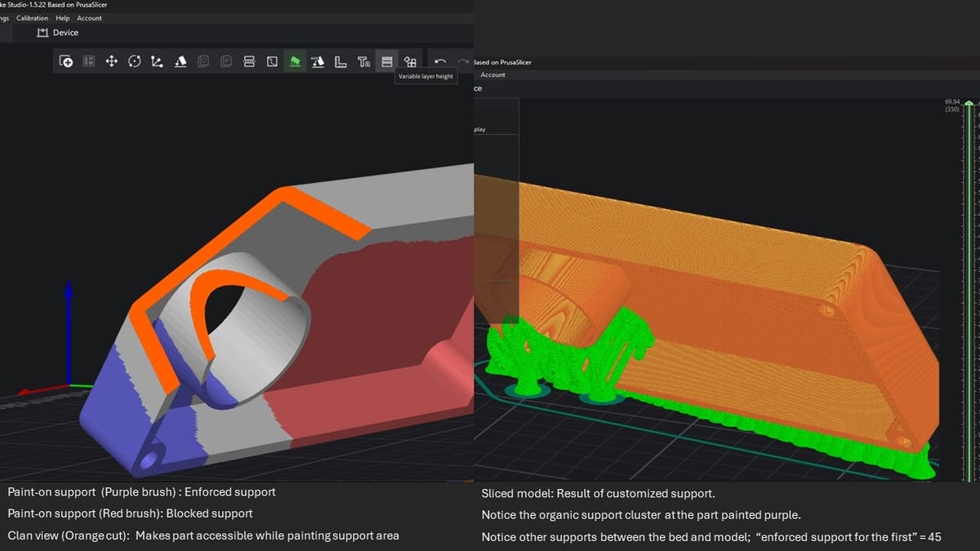The height and width of the screenshot is (551, 980).
Task: Select the Scale tool
Action: [x=157, y=61]
